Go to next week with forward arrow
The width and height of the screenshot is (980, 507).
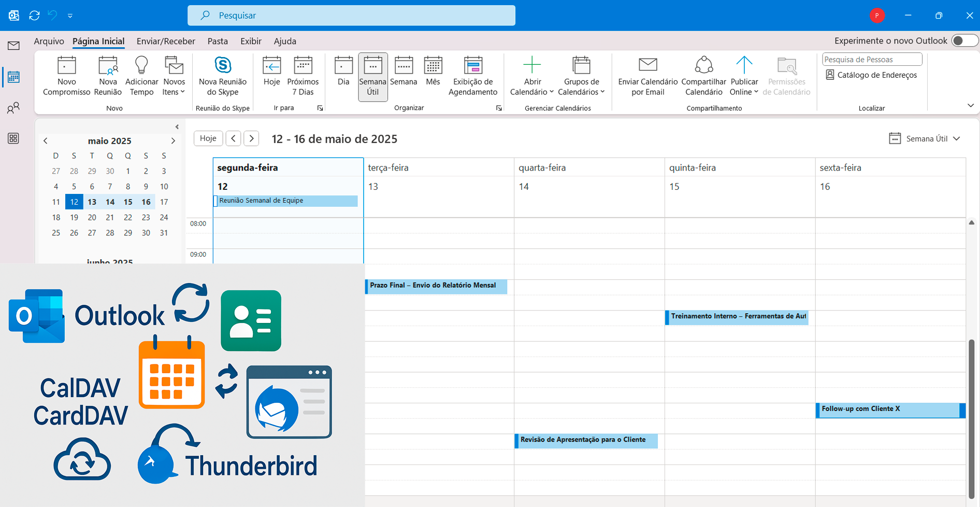[x=251, y=138]
